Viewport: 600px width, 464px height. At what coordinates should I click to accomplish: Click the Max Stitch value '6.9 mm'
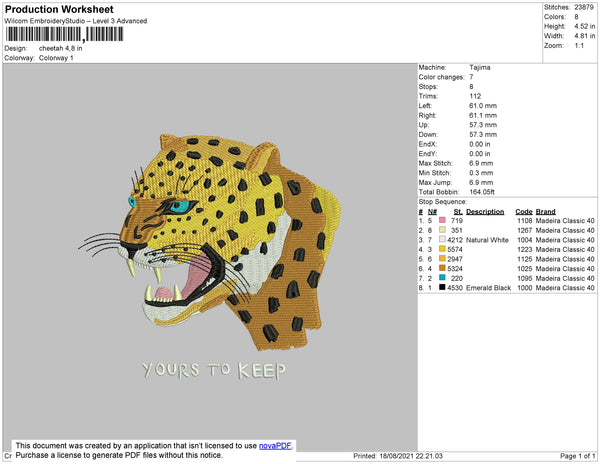coord(481,163)
